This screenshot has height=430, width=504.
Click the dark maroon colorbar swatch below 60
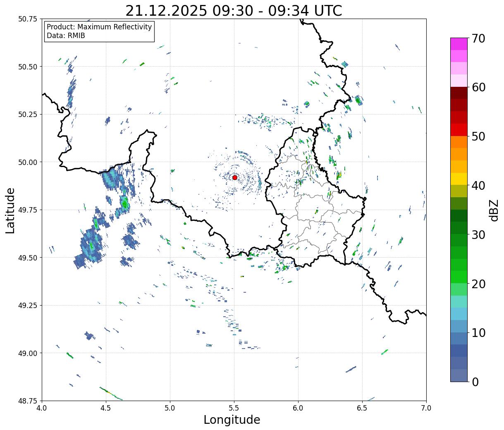459,93
